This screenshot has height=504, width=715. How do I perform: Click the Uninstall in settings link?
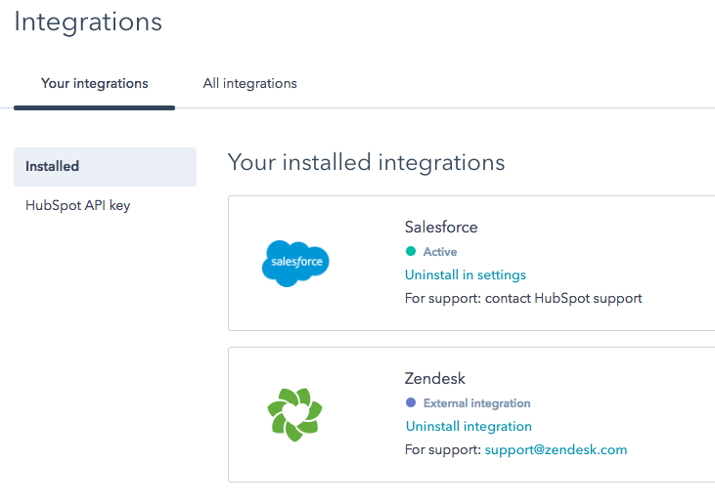465,275
